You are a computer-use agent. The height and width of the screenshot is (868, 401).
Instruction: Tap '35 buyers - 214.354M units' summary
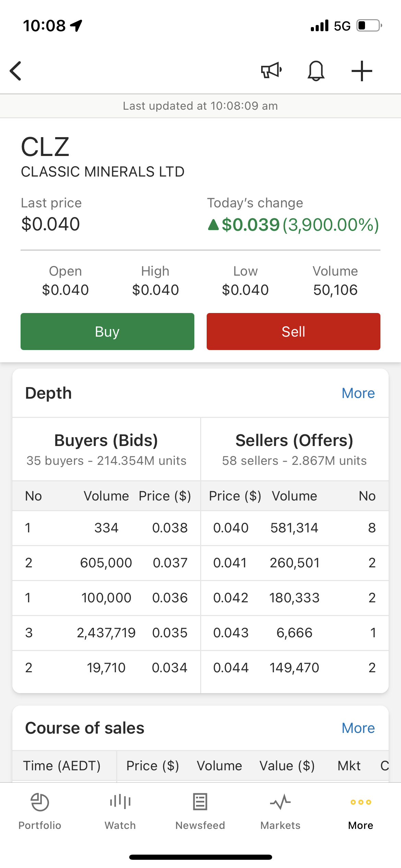106,461
